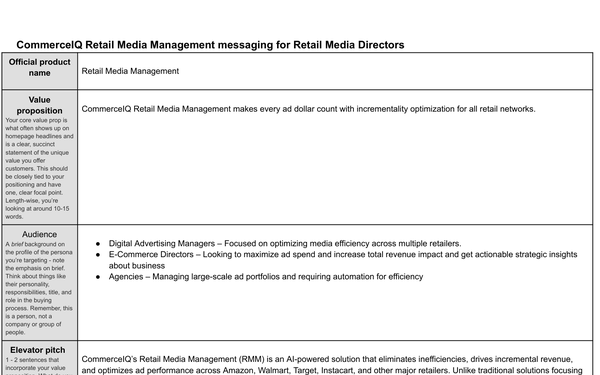The height and width of the screenshot is (375, 600).
Task: Select the 'Audience' row heading
Action: point(39,234)
